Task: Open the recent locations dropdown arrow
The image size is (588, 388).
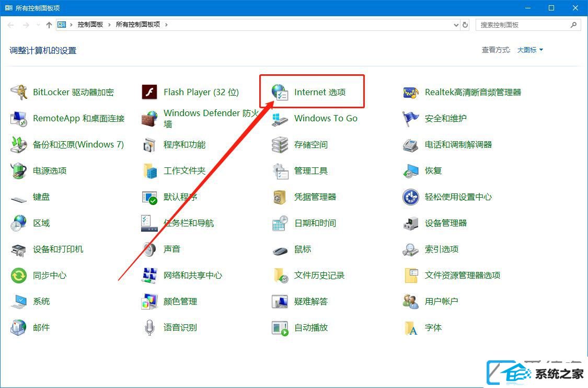Action: pos(38,25)
